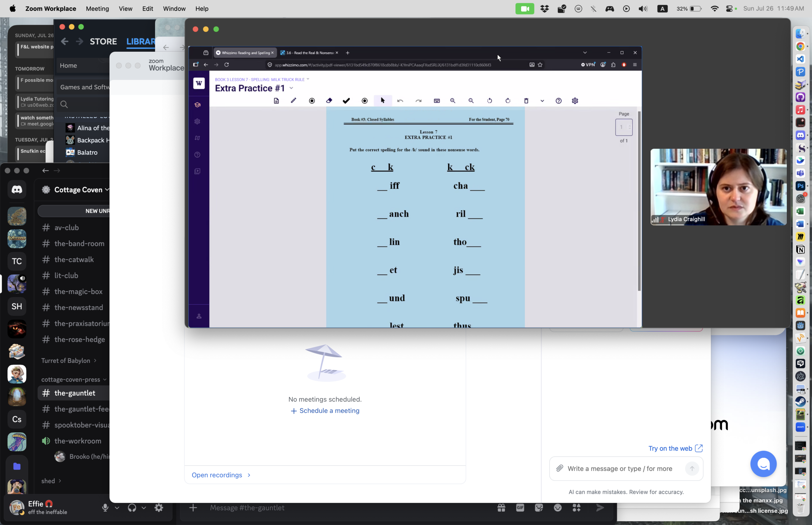
Task: Select the pencil drawing tool in Whizzimo
Action: pyautogui.click(x=293, y=101)
